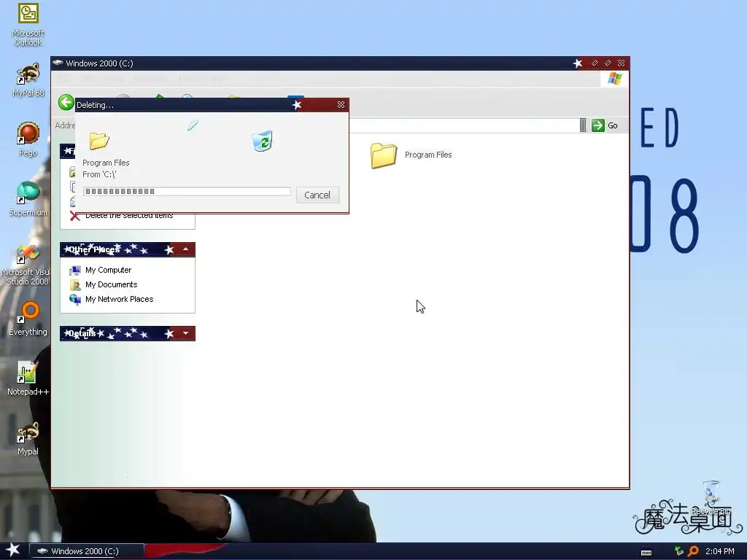Click keyboard icon in system tray
Image resolution: width=747 pixels, height=560 pixels.
coord(646,553)
